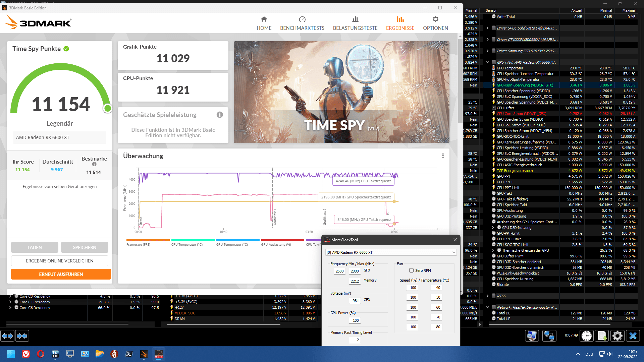644x362 pixels.
Task: Expand the Core C0 Residency row
Action: coord(10,296)
